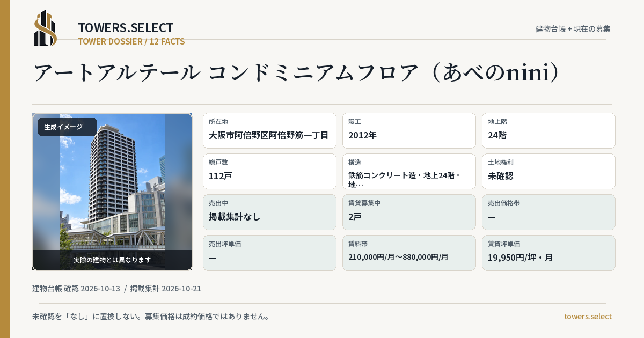
Task: Click the 生成イメージ badge on the photo
Action: click(x=67, y=127)
